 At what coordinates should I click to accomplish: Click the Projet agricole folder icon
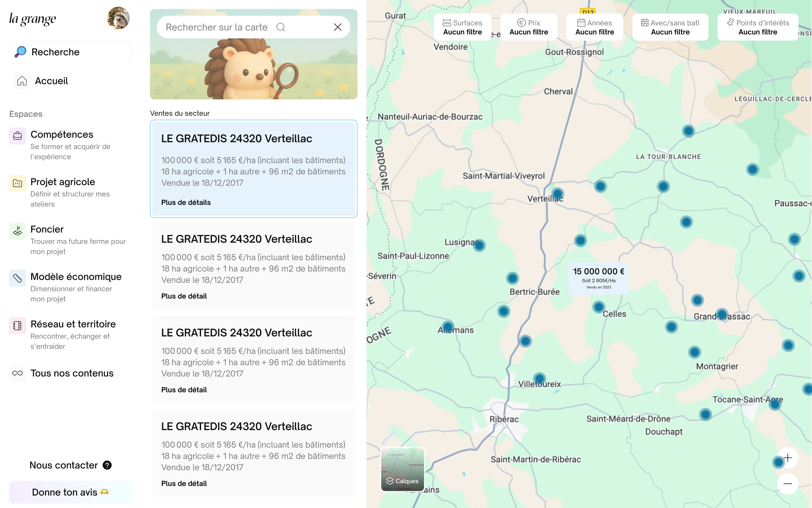[x=17, y=183]
